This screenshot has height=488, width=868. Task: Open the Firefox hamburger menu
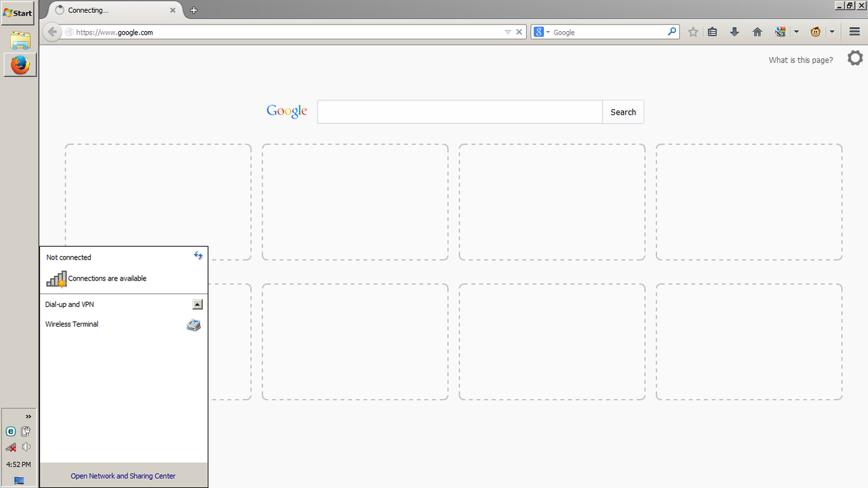point(854,32)
